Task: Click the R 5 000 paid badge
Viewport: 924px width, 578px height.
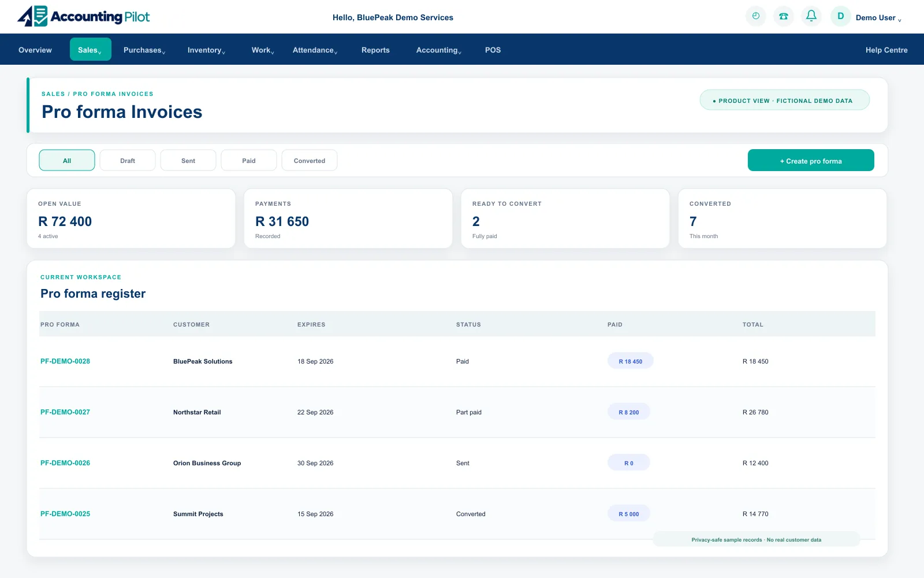Action: tap(629, 514)
